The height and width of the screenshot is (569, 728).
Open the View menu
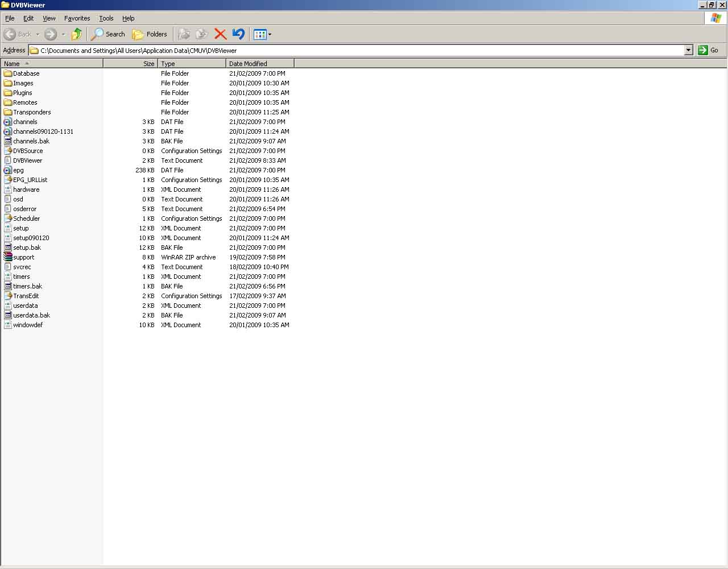(49, 18)
